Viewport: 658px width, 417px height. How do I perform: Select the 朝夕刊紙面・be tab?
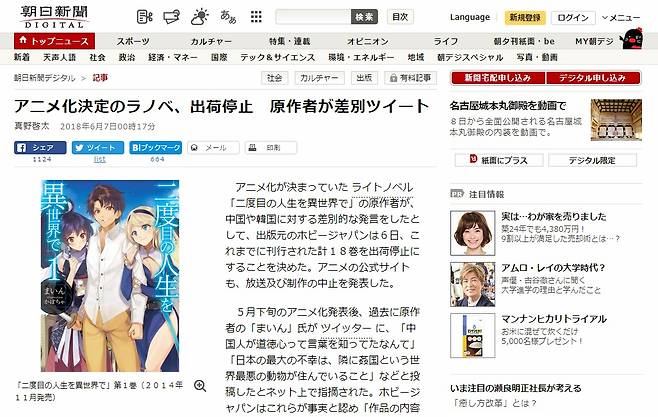tap(524, 41)
